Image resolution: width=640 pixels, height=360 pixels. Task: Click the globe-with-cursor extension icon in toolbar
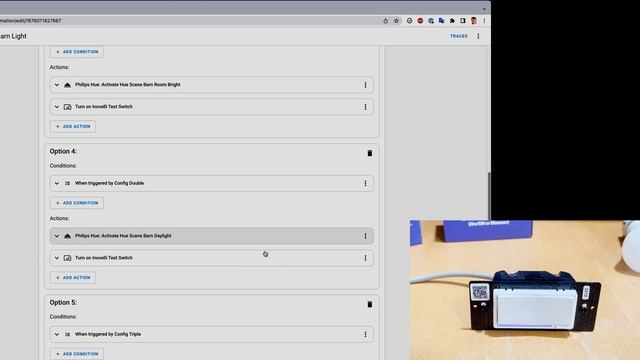[431, 21]
